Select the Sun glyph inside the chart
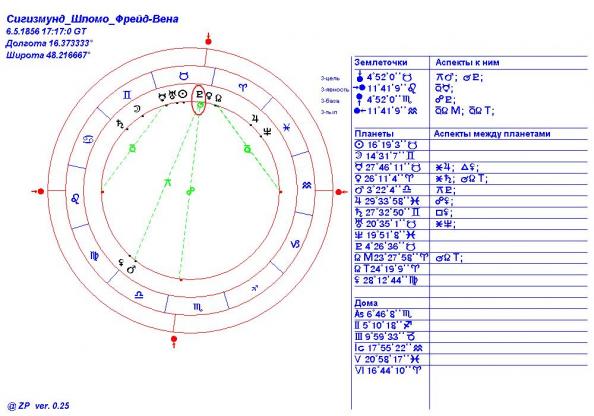The width and height of the screenshot is (594, 416). tap(183, 94)
